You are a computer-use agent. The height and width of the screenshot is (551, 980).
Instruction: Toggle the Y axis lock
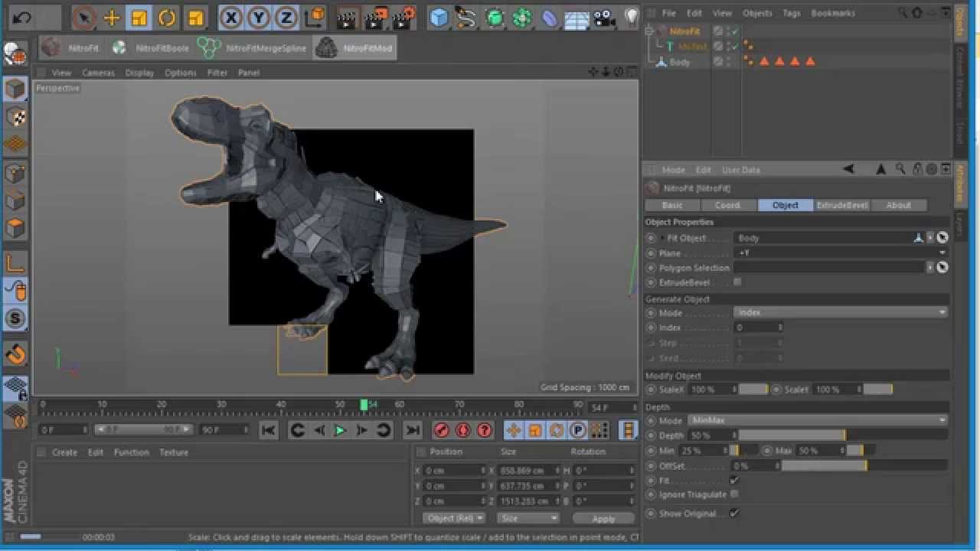(x=259, y=17)
